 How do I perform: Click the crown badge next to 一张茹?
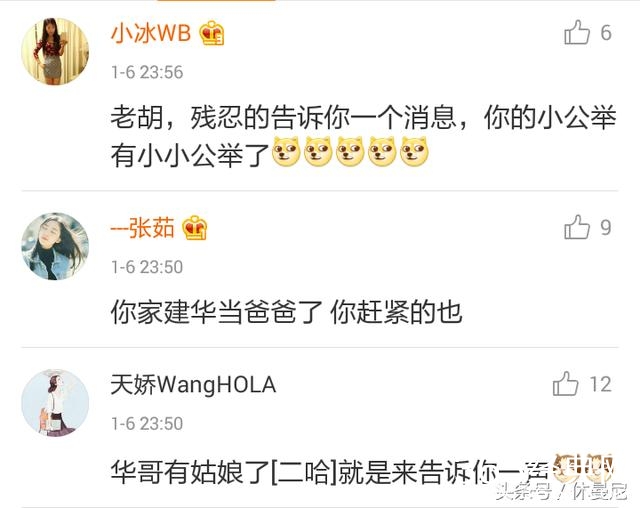[x=195, y=228]
